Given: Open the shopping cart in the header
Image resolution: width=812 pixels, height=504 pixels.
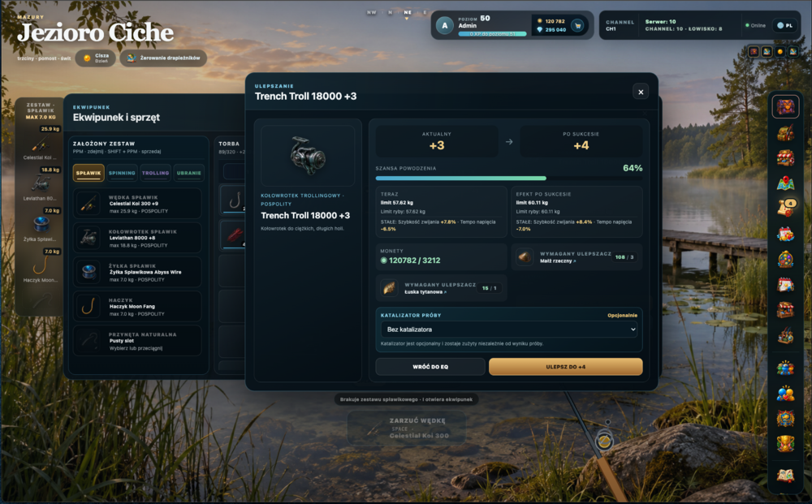Looking at the screenshot, I should coord(577,25).
